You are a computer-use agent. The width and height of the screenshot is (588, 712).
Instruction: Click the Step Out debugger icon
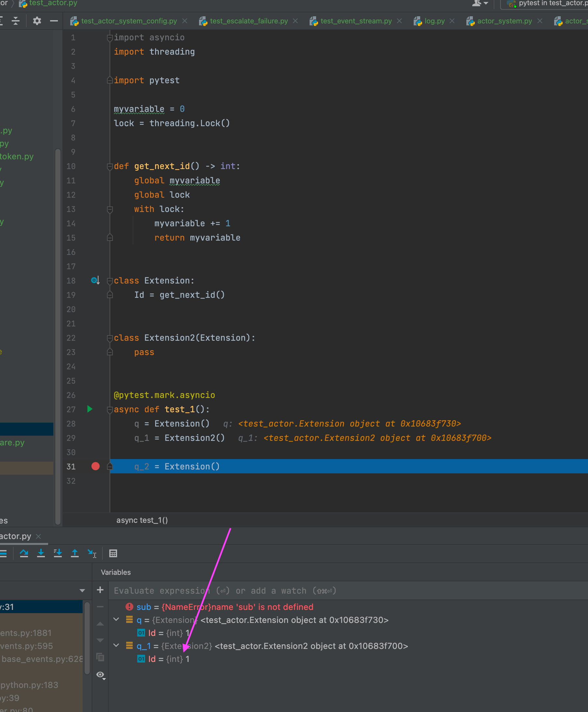click(75, 553)
